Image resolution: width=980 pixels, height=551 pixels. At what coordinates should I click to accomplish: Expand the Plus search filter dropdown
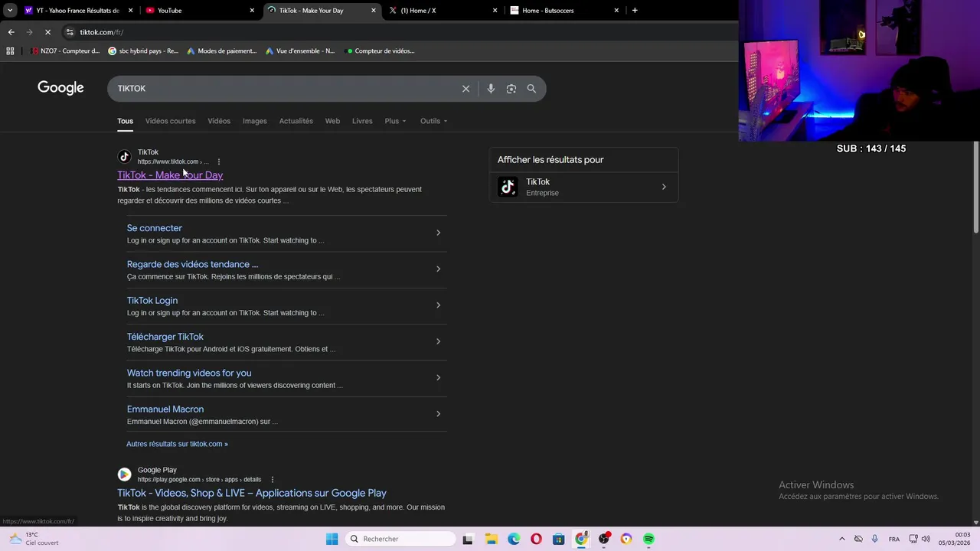(x=395, y=121)
